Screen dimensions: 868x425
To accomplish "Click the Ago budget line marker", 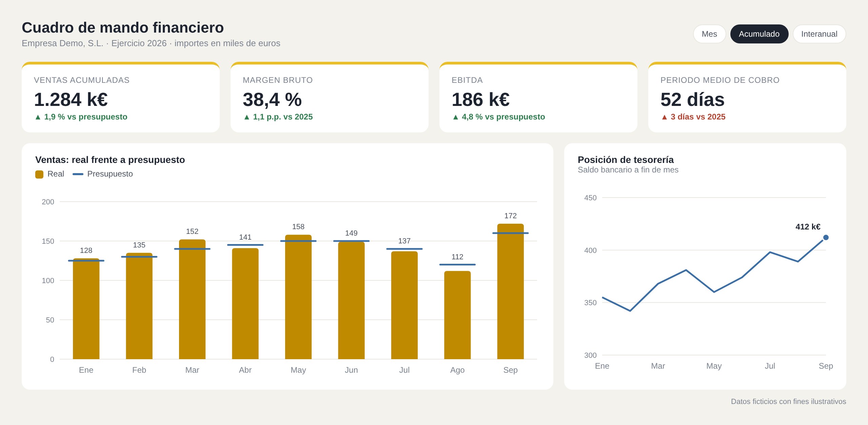I will (457, 264).
